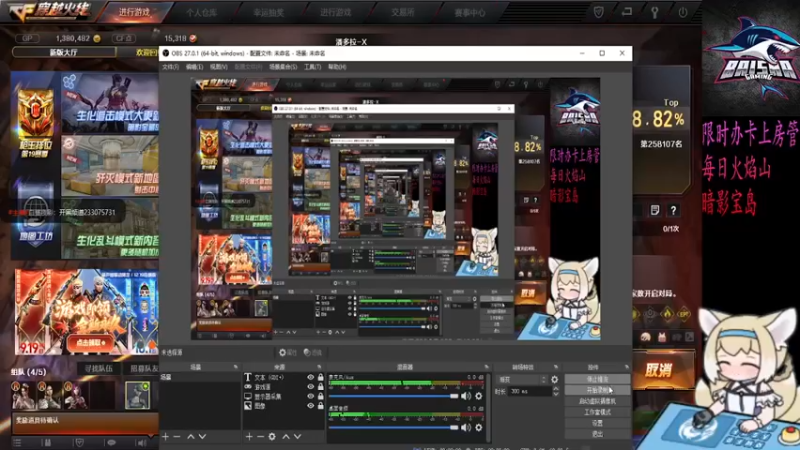Image resolution: width=800 pixels, height=450 pixels.
Task: Add a new source with the plus icon
Action: tap(249, 437)
